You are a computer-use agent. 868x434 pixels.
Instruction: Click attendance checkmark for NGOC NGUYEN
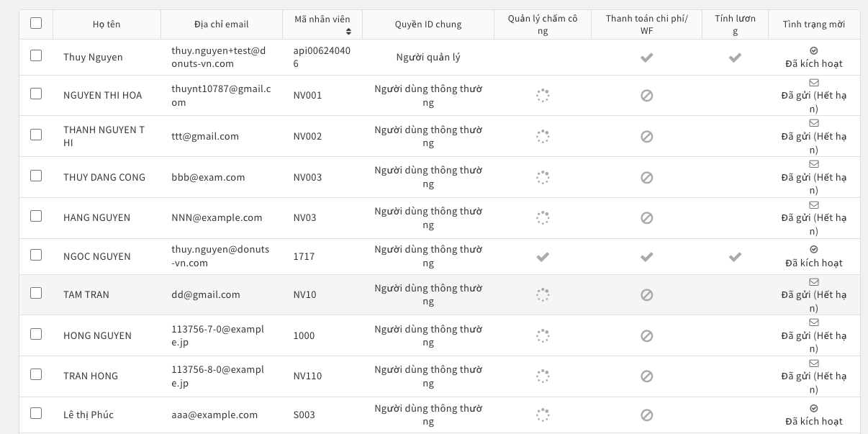point(543,257)
